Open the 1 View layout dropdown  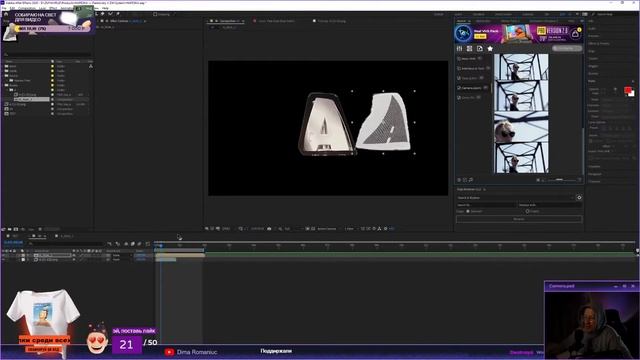click(350, 229)
